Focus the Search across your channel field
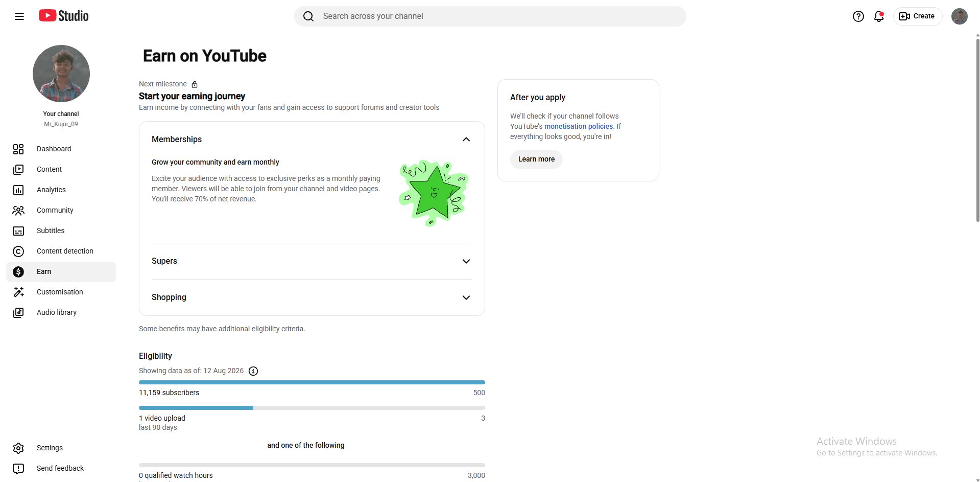 click(x=490, y=16)
